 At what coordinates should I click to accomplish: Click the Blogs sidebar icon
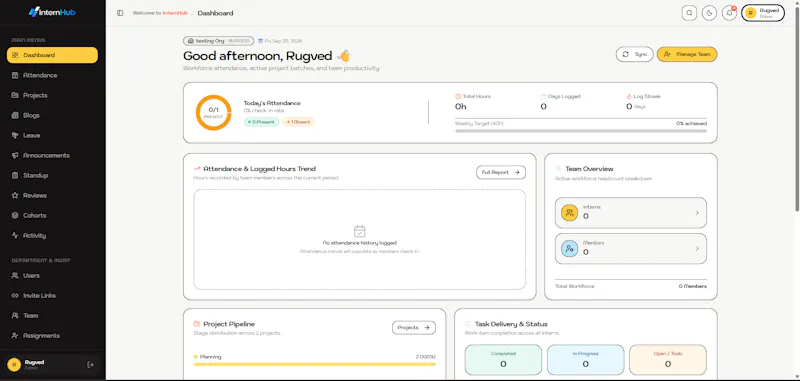point(15,115)
